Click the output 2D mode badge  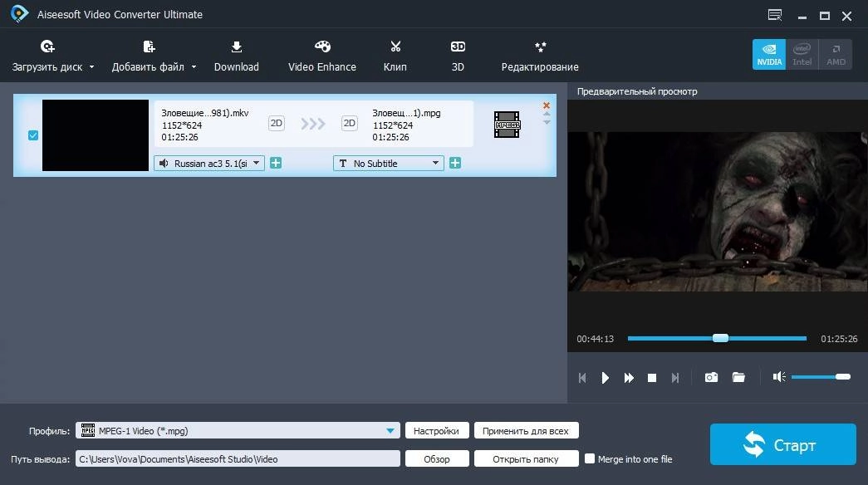click(x=350, y=123)
